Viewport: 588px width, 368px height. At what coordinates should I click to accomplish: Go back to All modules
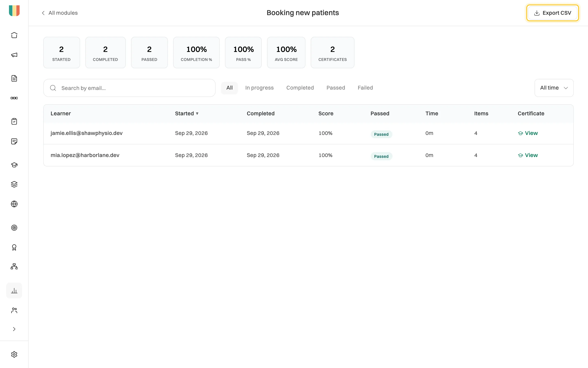pyautogui.click(x=60, y=13)
